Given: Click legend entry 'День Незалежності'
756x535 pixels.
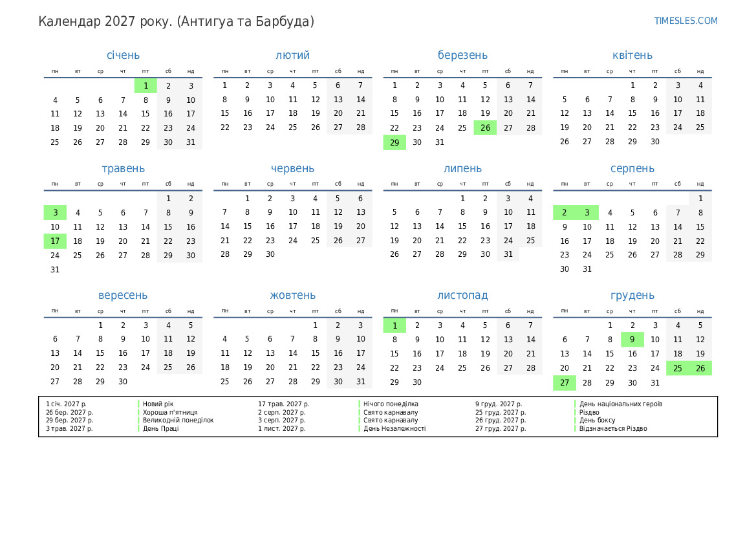Looking at the screenshot, I should click(x=394, y=428).
